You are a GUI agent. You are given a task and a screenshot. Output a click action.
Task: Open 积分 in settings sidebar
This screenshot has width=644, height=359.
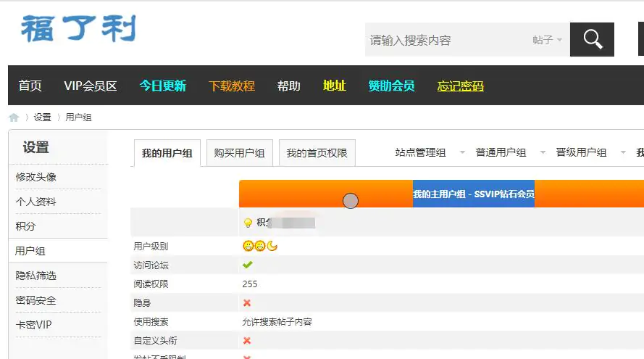(25, 226)
